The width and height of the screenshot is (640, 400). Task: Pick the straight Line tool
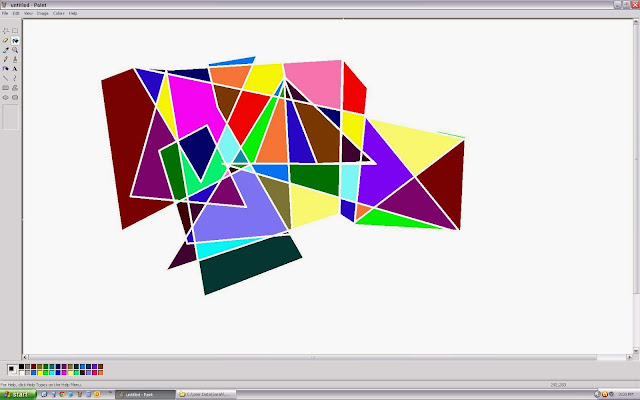pos(6,78)
